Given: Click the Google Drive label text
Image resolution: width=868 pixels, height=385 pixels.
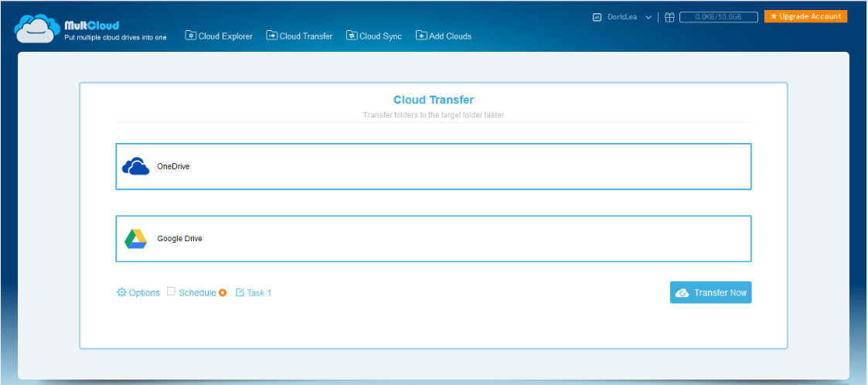Looking at the screenshot, I should coord(180,239).
